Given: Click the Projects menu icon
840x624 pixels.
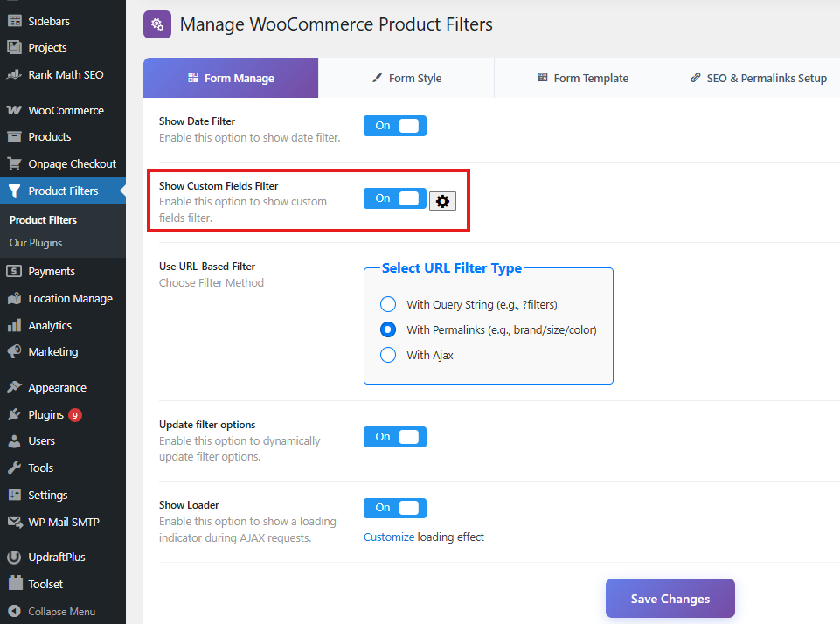Looking at the screenshot, I should [15, 47].
